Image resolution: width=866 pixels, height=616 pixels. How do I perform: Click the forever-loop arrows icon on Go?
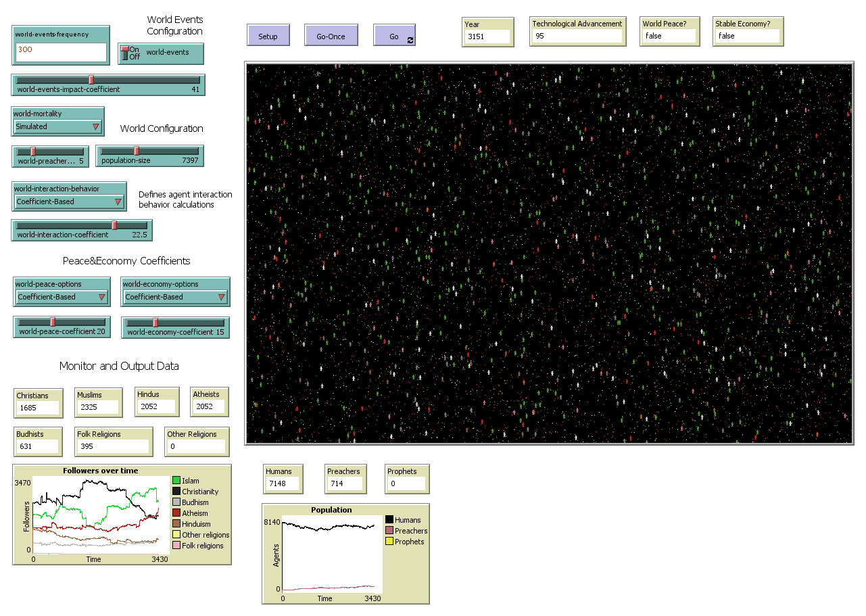pyautogui.click(x=410, y=41)
